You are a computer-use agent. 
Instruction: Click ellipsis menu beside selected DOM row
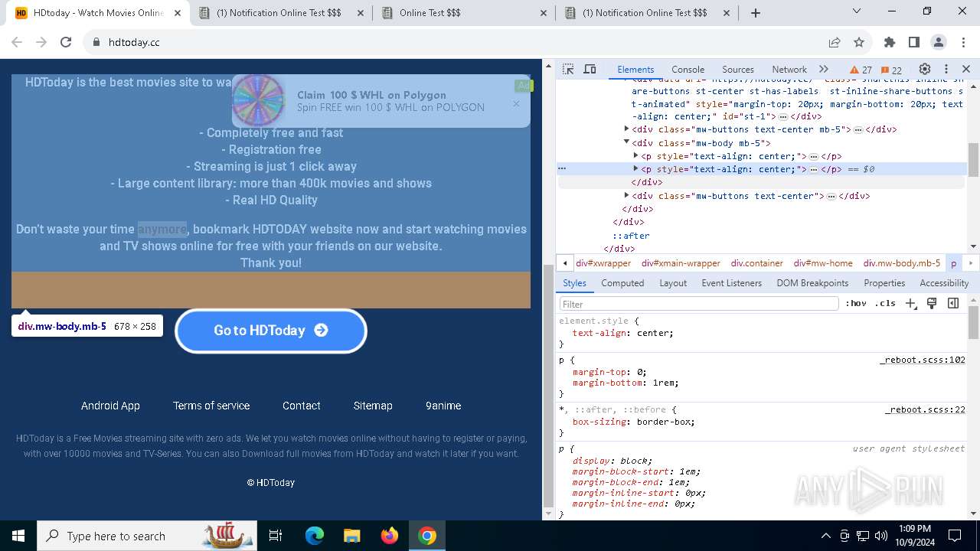point(562,168)
